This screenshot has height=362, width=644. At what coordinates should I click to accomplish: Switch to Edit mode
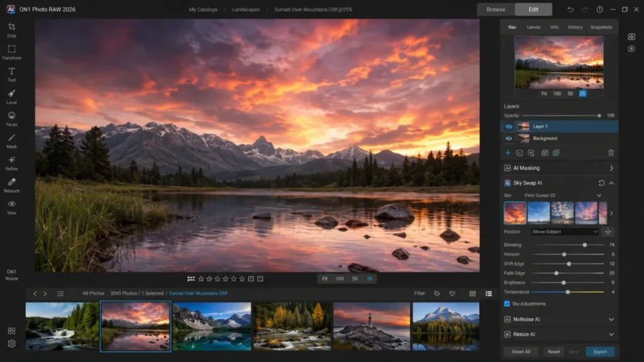click(533, 9)
